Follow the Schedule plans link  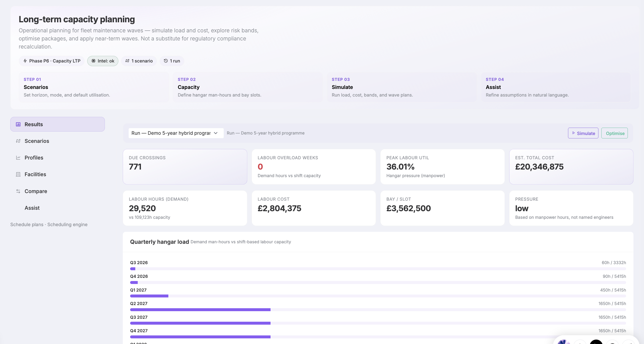pyautogui.click(x=27, y=224)
